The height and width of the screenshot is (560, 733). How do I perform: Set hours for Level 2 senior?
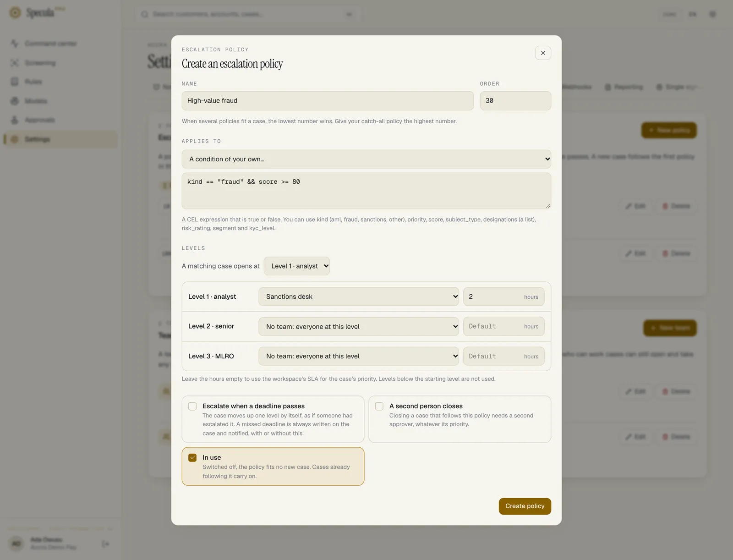point(504,327)
